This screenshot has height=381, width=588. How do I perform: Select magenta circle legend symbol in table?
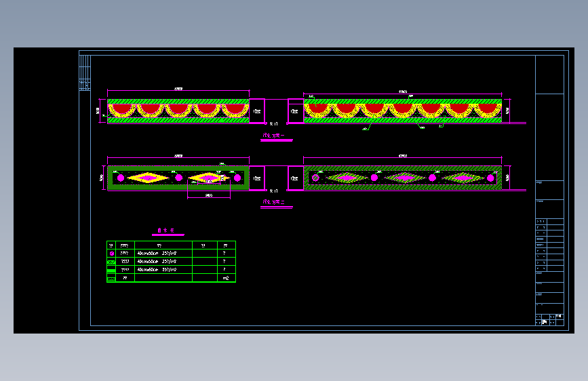pos(111,254)
